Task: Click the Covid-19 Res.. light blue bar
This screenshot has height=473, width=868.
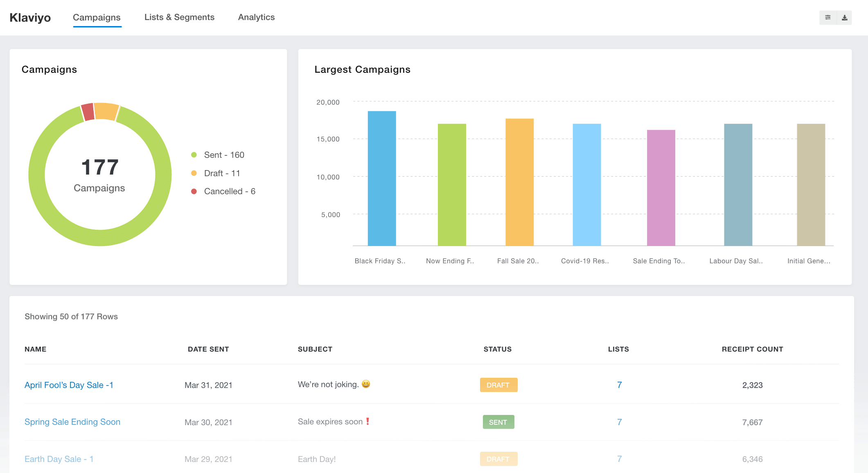Action: point(587,185)
